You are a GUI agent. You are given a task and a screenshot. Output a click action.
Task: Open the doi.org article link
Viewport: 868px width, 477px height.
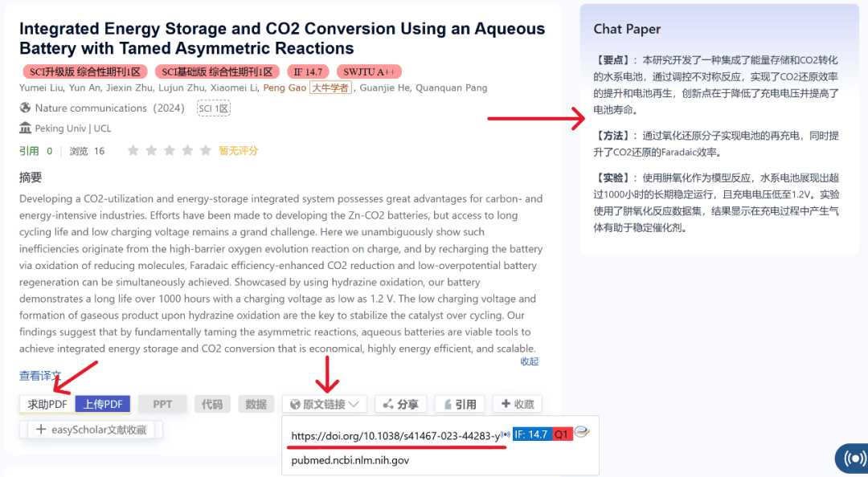click(395, 435)
